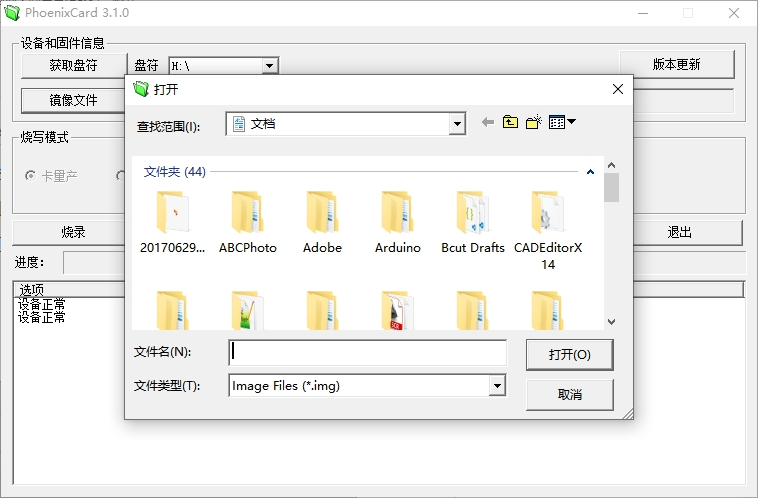Open the 20170629... folder
The width and height of the screenshot is (758, 498).
pos(173,222)
